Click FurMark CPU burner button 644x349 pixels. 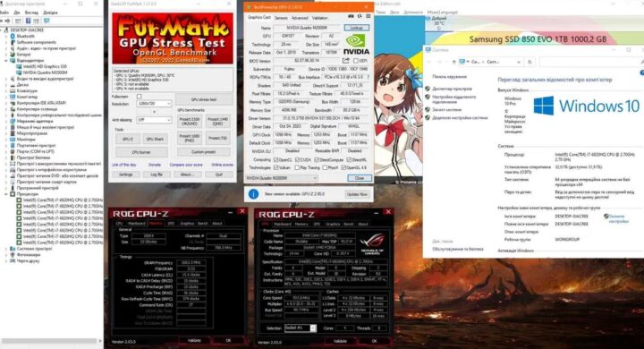(x=141, y=152)
